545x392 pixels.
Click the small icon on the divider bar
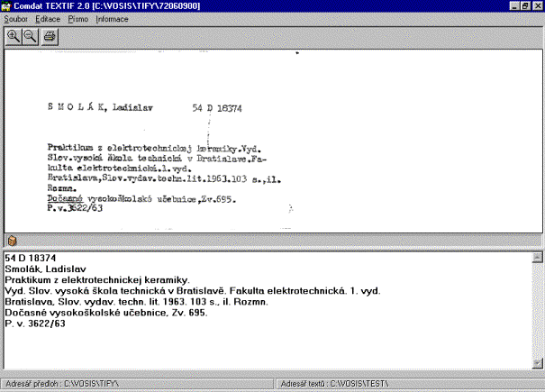pyautogui.click(x=12, y=242)
